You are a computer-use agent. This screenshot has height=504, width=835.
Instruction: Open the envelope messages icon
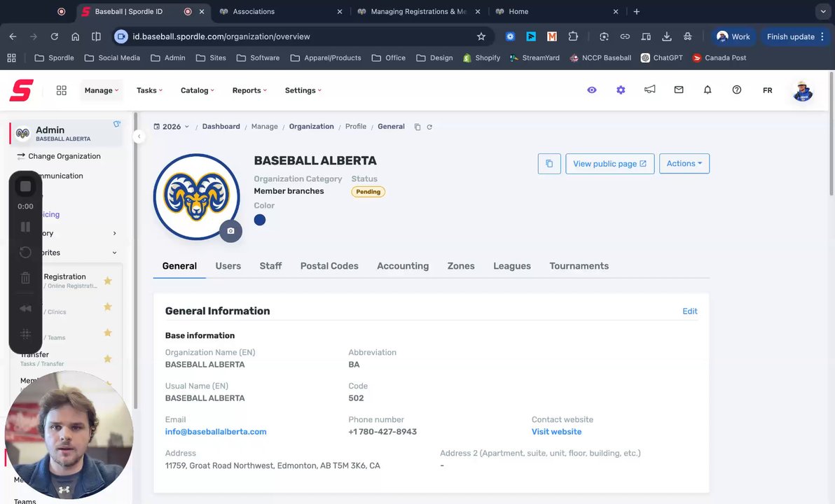678,90
